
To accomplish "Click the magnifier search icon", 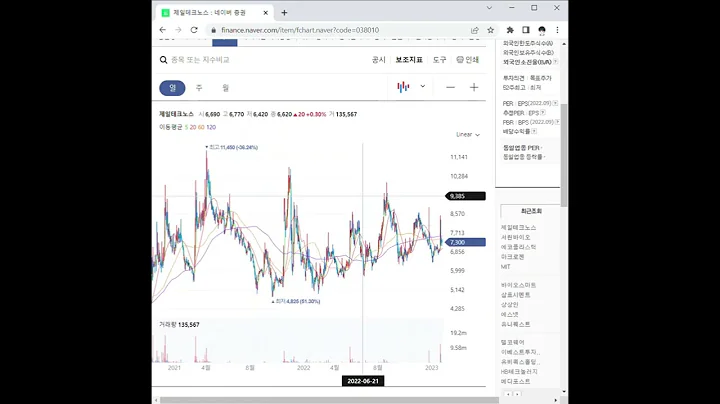I will click(163, 60).
